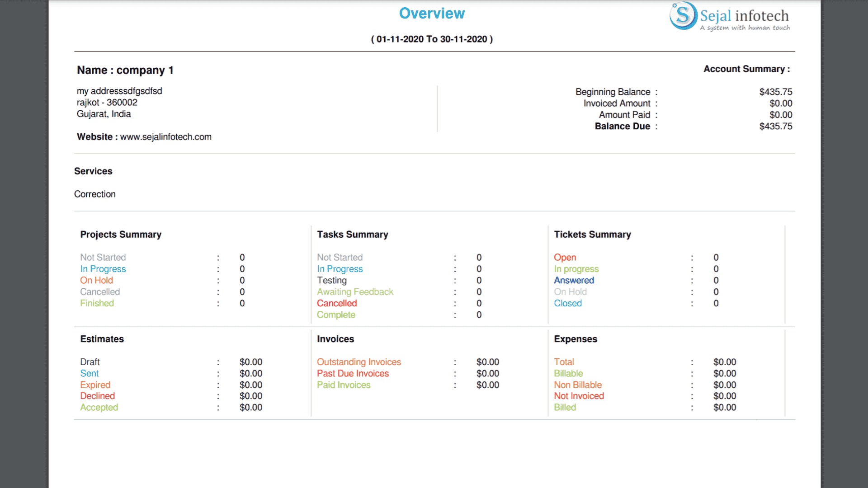Select the Open status under Tickets Summary
Image resolution: width=868 pixels, height=488 pixels.
[x=565, y=257]
